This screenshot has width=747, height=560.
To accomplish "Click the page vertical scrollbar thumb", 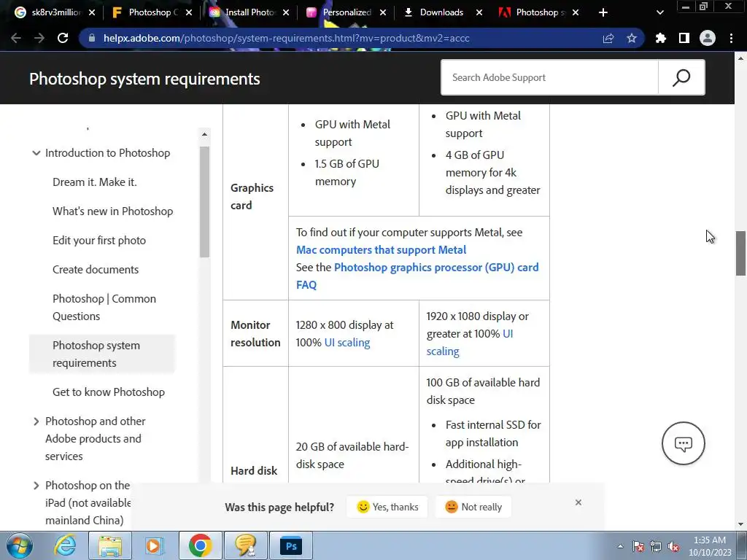I will coord(740,253).
